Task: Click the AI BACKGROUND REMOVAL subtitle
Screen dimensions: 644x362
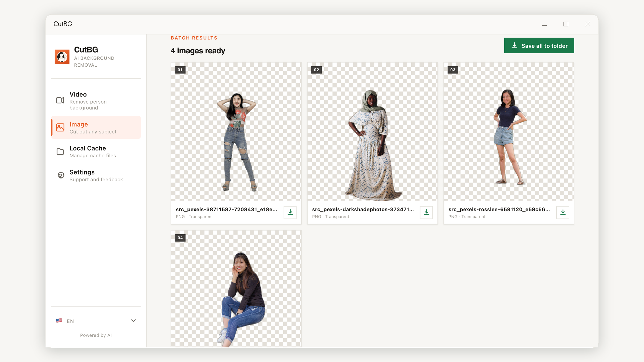Action: pyautogui.click(x=94, y=62)
